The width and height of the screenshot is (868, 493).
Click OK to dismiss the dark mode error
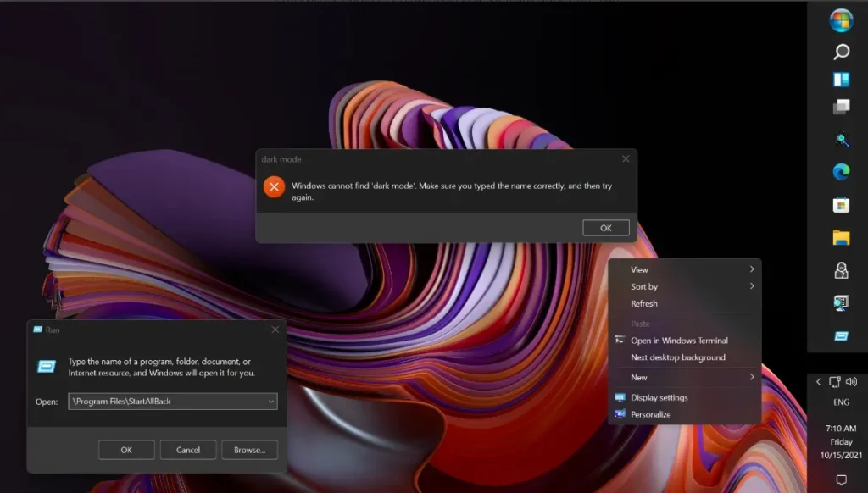click(605, 227)
